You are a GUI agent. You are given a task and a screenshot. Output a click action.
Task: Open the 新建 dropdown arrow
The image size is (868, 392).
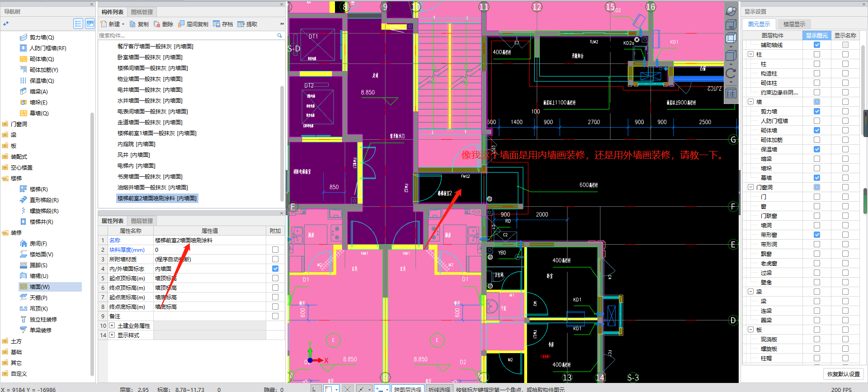pos(123,24)
